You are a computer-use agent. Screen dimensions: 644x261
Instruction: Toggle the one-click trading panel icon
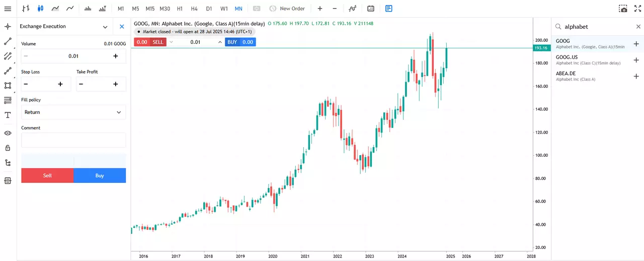[257, 9]
